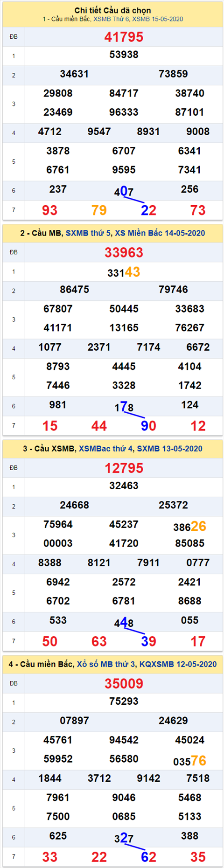Select third prize number 38626

[x=189, y=527]
